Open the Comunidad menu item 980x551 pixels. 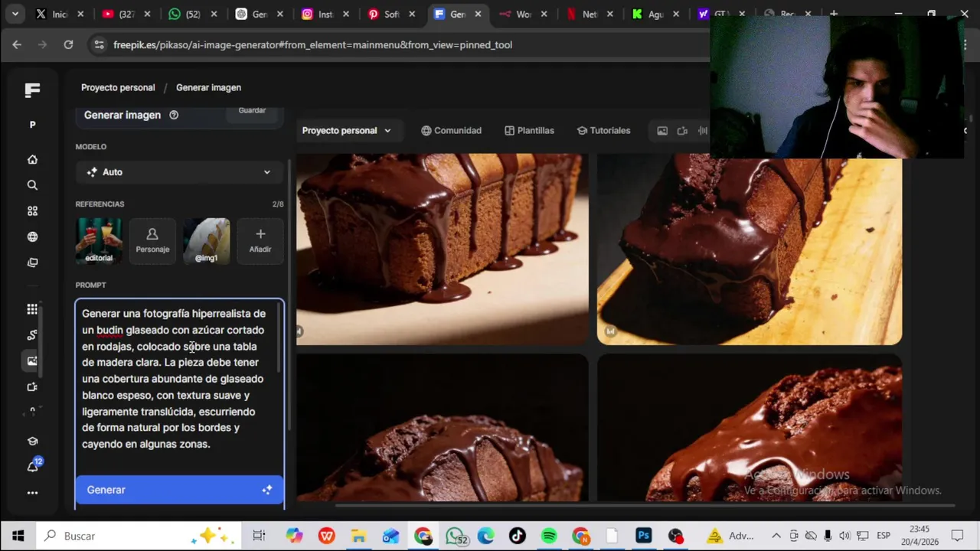451,131
